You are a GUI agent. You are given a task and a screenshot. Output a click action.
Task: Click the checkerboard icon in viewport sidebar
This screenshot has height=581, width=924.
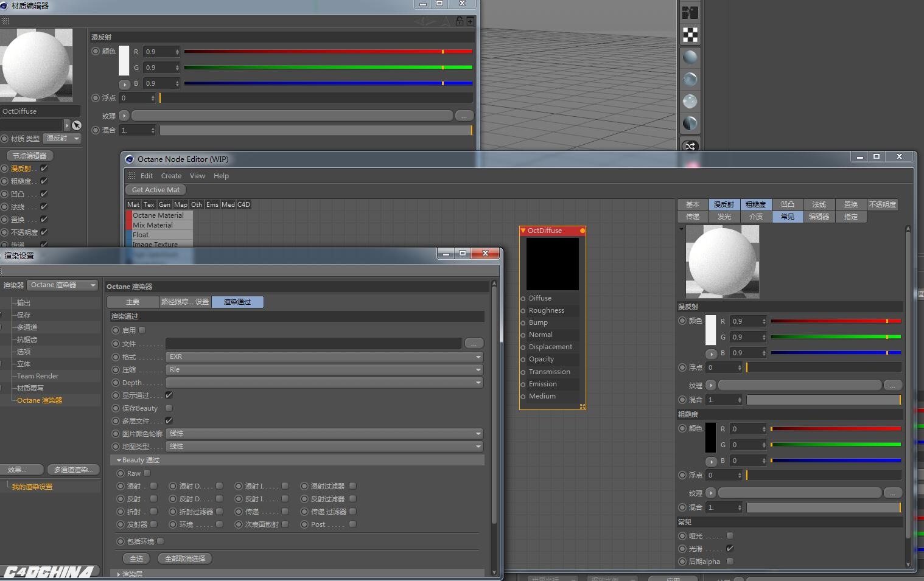click(690, 35)
